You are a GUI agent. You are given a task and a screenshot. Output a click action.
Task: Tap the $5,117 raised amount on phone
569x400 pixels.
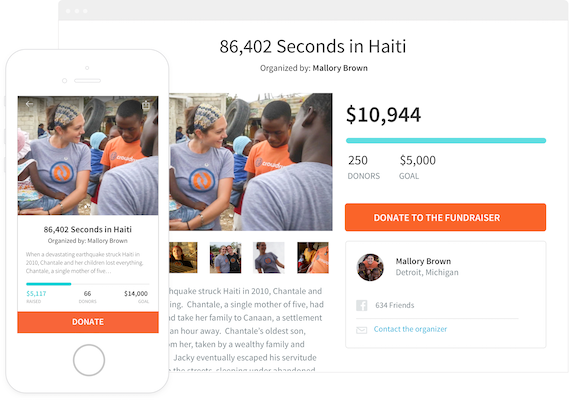[x=36, y=293]
